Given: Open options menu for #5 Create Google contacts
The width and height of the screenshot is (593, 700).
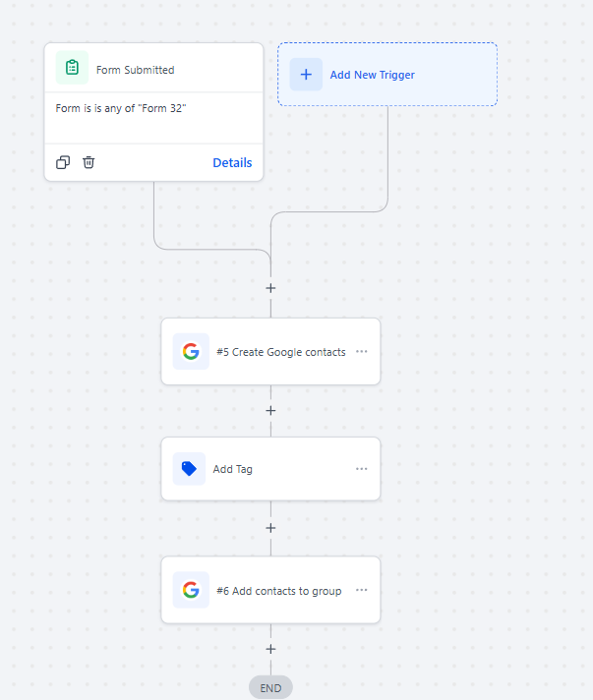Looking at the screenshot, I should point(362,351).
